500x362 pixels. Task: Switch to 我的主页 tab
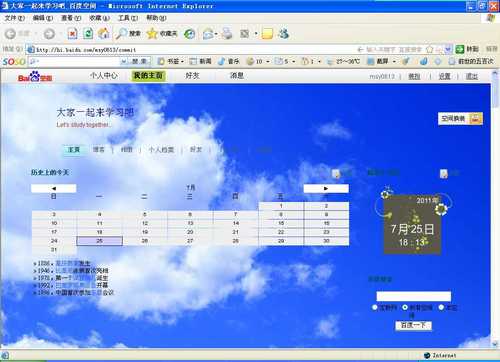click(148, 76)
